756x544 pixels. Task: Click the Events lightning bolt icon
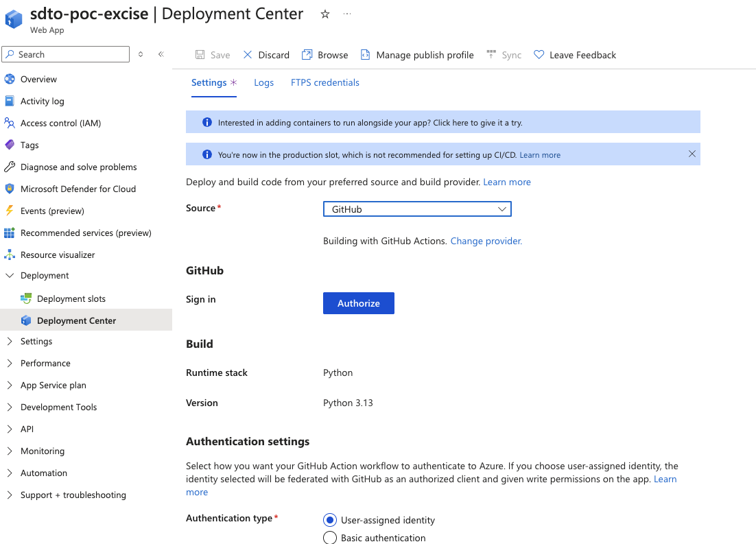coord(9,211)
